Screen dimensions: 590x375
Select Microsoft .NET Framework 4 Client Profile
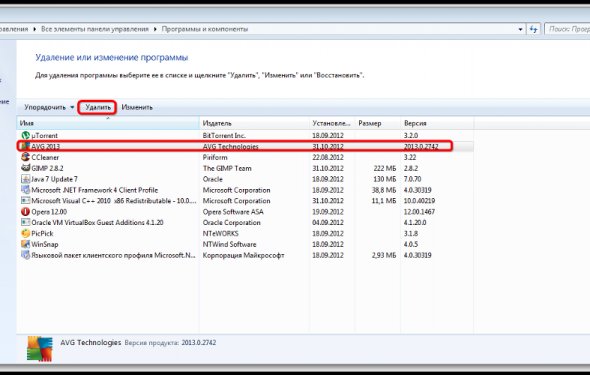pos(94,190)
